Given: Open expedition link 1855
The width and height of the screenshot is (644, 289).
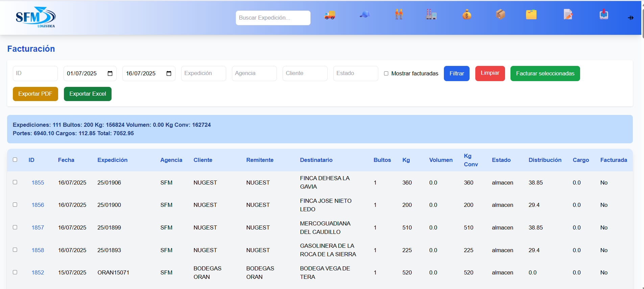Looking at the screenshot, I should pyautogui.click(x=38, y=183).
